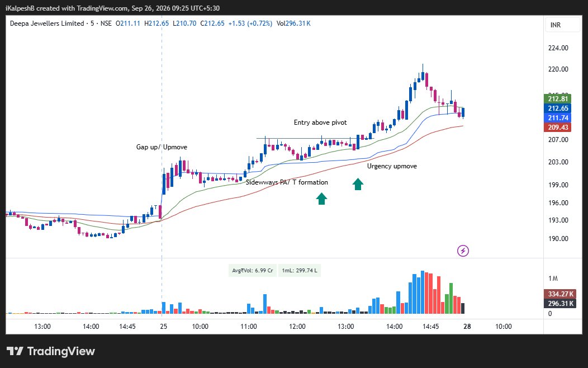
Task: Click the 'Gap up/ Upmove' annotation
Action: pyautogui.click(x=162, y=147)
